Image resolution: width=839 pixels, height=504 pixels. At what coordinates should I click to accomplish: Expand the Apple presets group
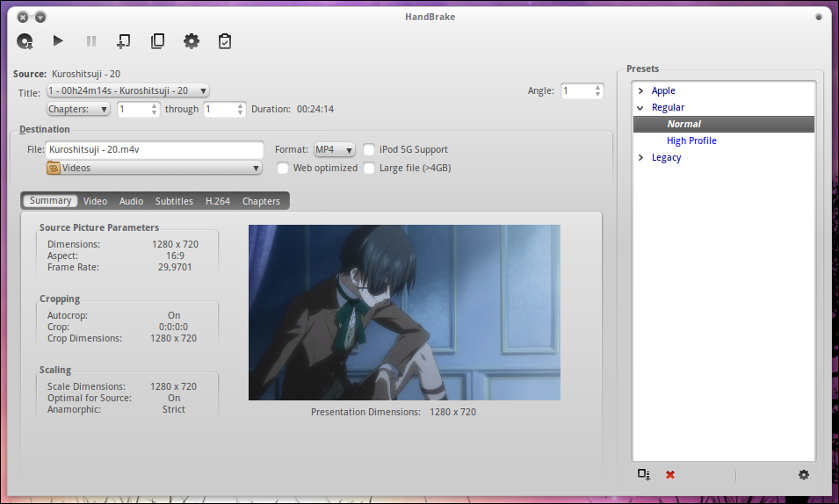pos(640,91)
